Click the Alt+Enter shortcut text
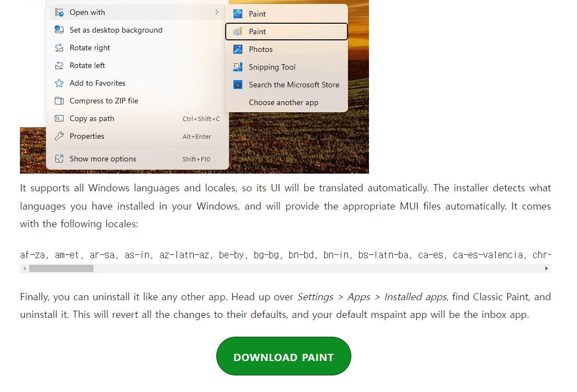Image resolution: width=577 pixels, height=392 pixels. 196,137
